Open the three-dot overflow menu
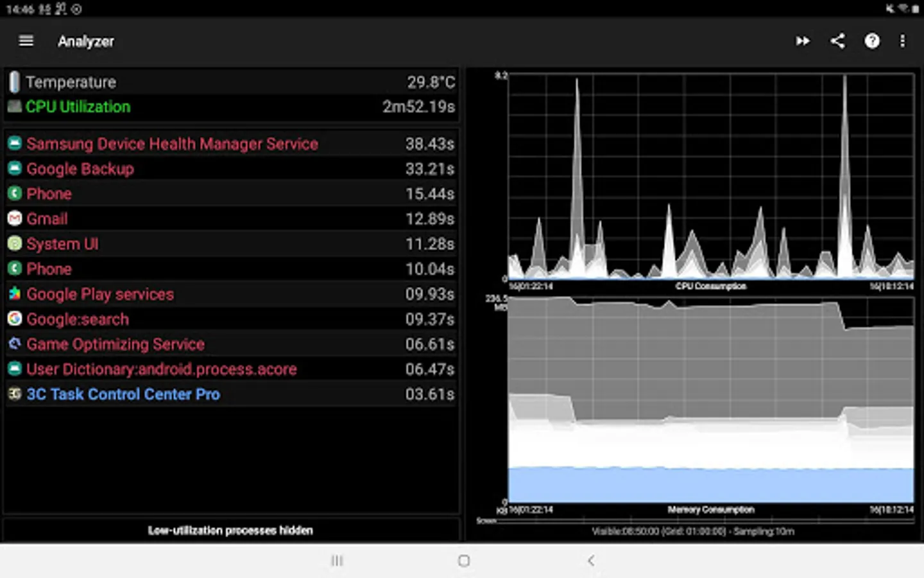The image size is (924, 578). (902, 41)
